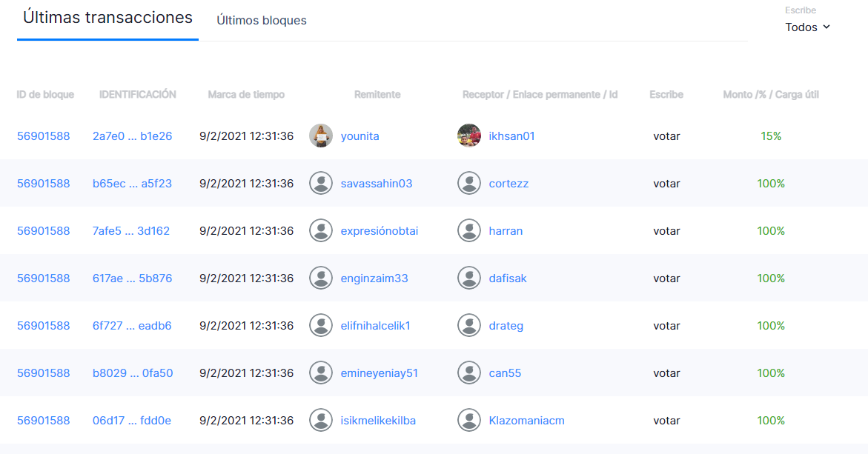Click the avatar icon beside dafisak
This screenshot has width=868, height=454.
469,278
